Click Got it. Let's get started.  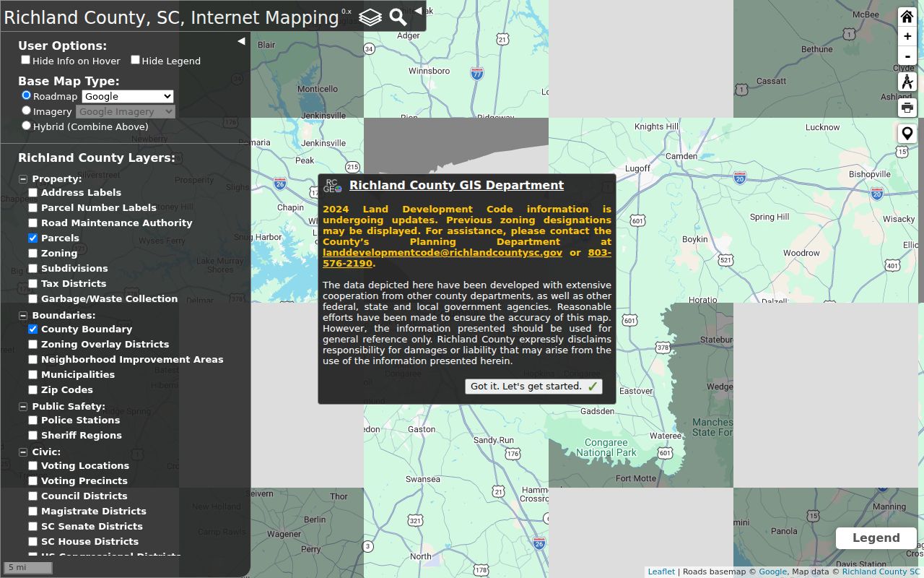[533, 387]
